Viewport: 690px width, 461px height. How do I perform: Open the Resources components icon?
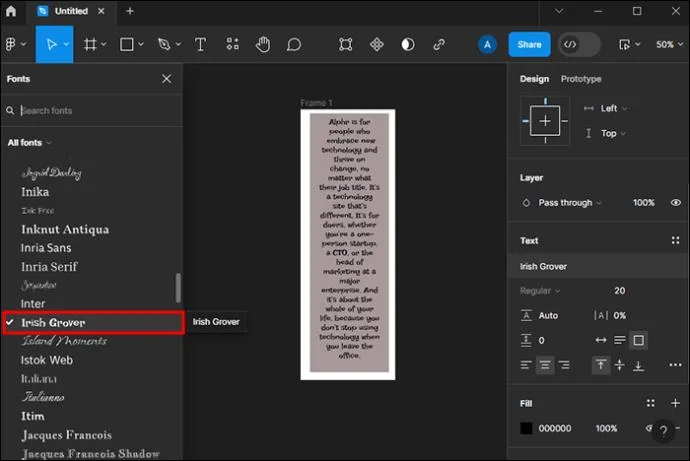pos(232,44)
